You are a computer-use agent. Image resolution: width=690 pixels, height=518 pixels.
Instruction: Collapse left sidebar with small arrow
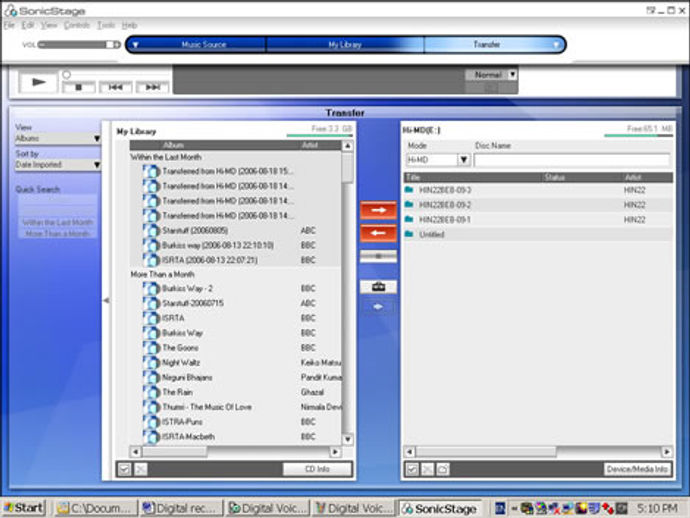pyautogui.click(x=106, y=301)
